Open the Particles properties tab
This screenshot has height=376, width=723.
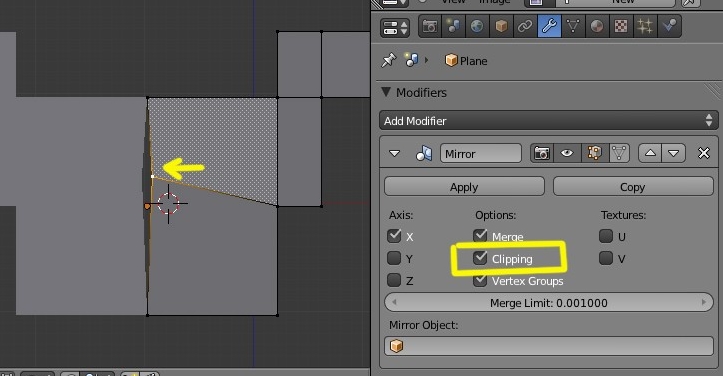pyautogui.click(x=645, y=26)
